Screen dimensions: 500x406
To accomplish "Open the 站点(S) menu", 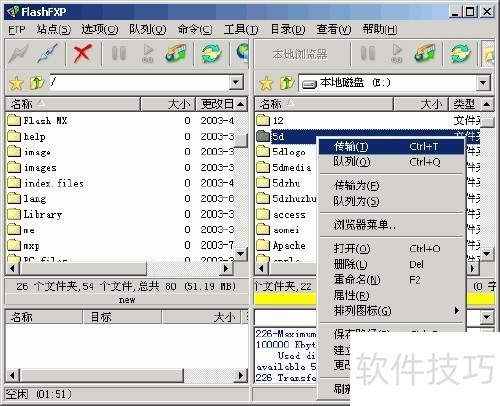I will [54, 29].
